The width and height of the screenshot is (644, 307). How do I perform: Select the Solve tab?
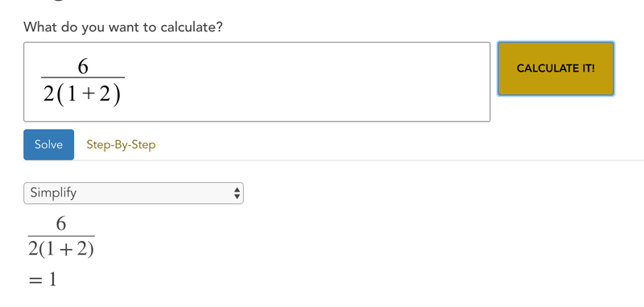[48, 145]
